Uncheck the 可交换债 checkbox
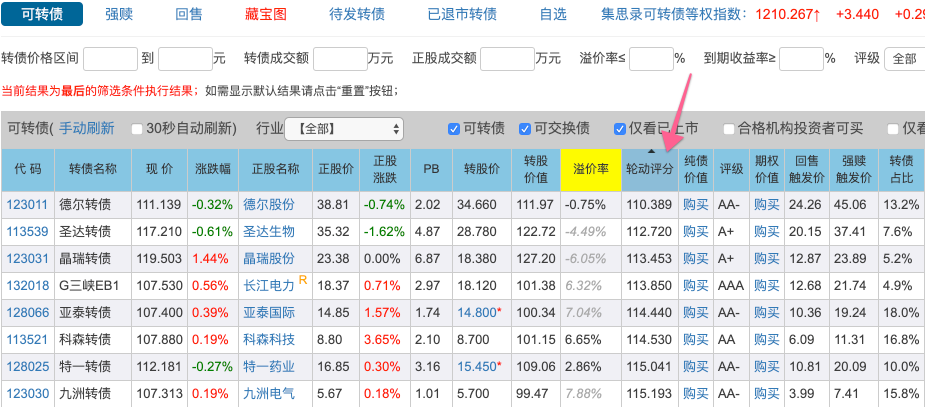 point(524,129)
